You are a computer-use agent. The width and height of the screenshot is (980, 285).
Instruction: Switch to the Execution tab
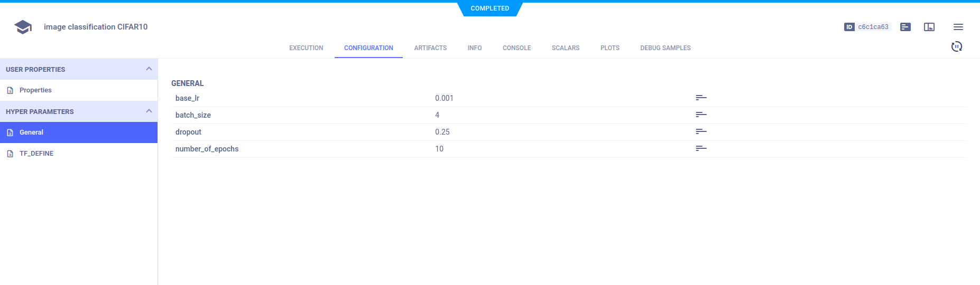(306, 48)
